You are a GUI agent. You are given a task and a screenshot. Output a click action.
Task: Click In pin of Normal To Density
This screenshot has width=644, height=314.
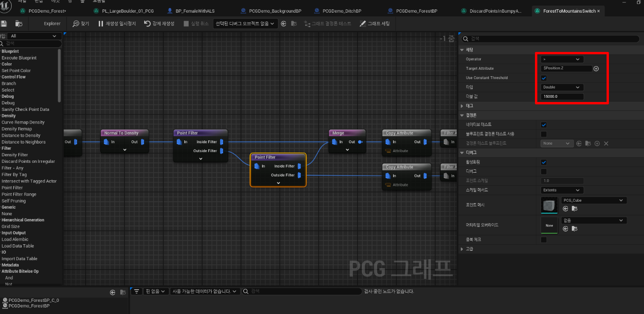[x=106, y=142]
